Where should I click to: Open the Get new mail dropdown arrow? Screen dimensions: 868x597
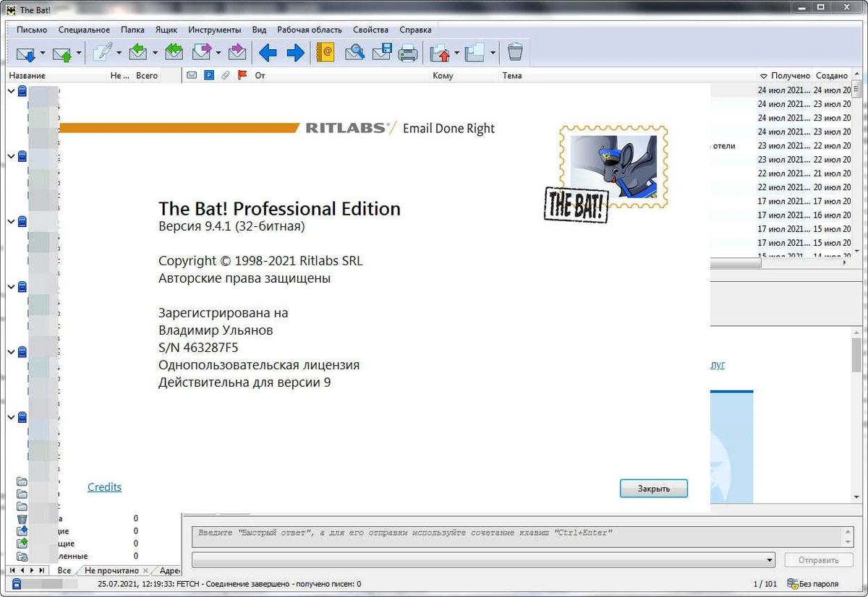43,53
